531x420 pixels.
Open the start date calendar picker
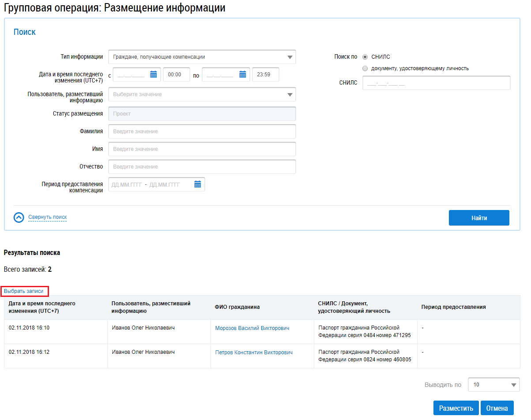[x=153, y=75]
